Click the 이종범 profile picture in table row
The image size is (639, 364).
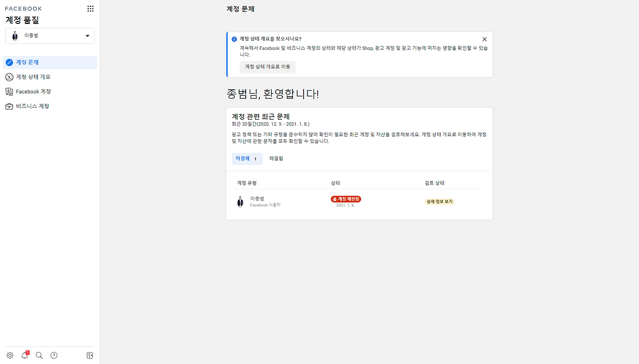[x=240, y=201]
